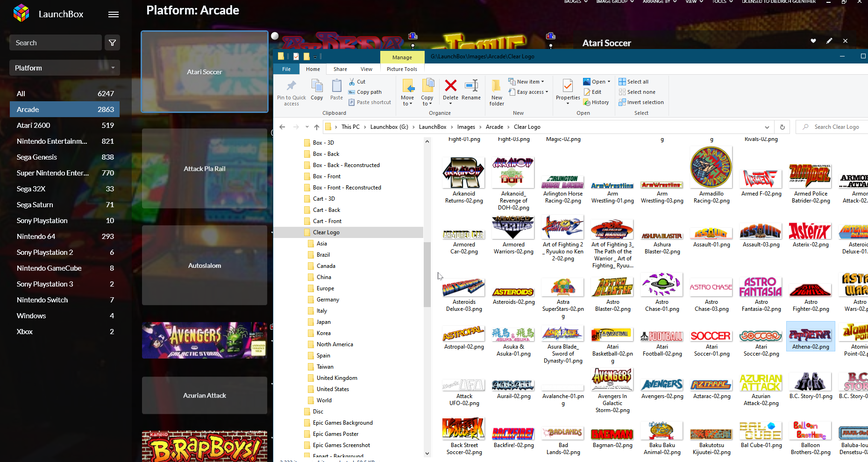The height and width of the screenshot is (462, 868).
Task: Click the Up one level arrow
Action: [x=317, y=127]
